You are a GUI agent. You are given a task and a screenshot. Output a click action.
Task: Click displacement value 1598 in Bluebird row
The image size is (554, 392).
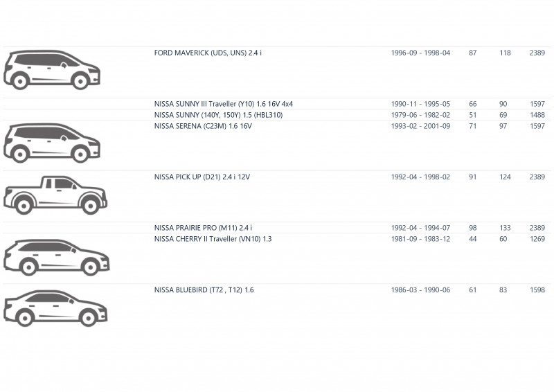[x=537, y=290]
